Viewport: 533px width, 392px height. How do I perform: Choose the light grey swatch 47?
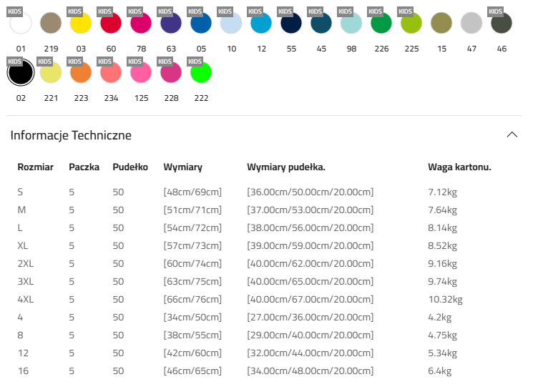point(471,23)
